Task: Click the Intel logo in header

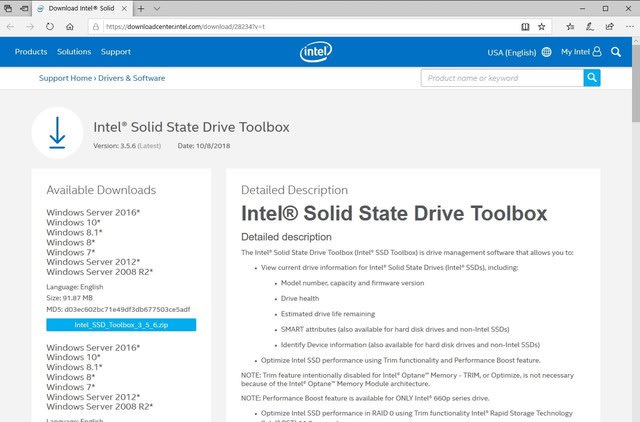Action: 316,51
